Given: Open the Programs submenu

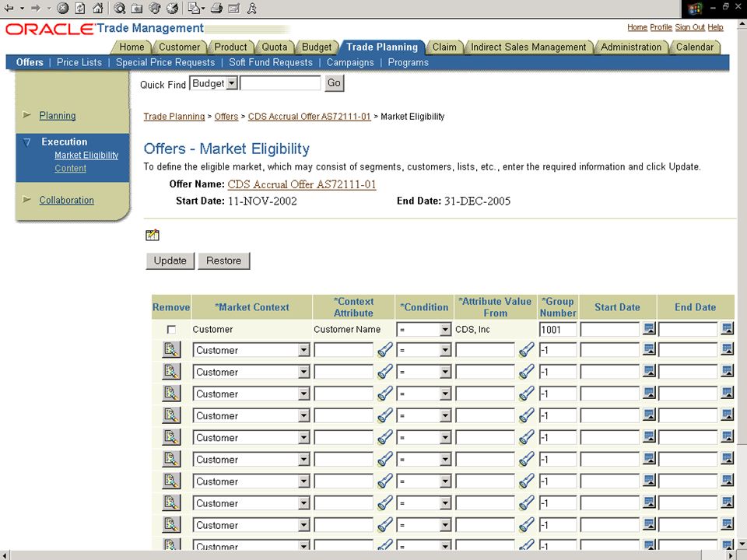Looking at the screenshot, I should [x=409, y=62].
